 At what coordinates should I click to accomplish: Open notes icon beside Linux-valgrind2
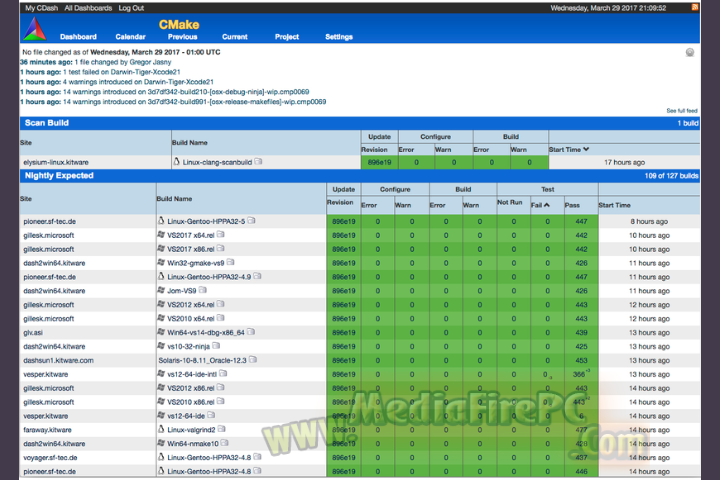221,429
